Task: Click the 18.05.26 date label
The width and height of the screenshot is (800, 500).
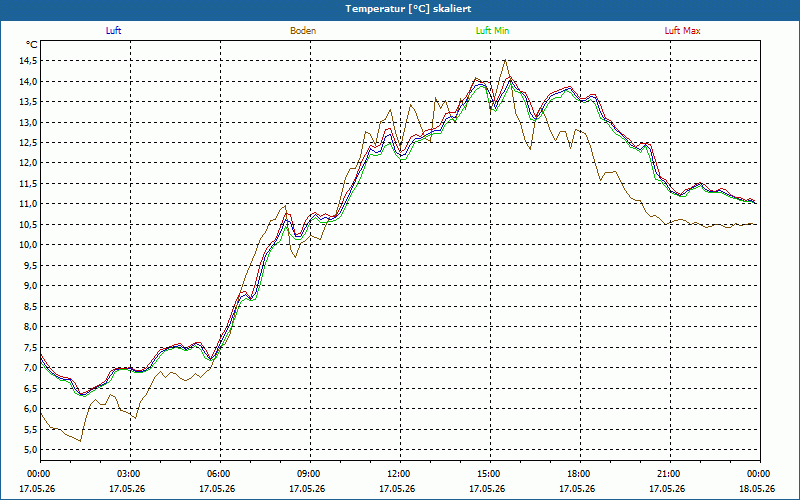Action: tap(757, 489)
